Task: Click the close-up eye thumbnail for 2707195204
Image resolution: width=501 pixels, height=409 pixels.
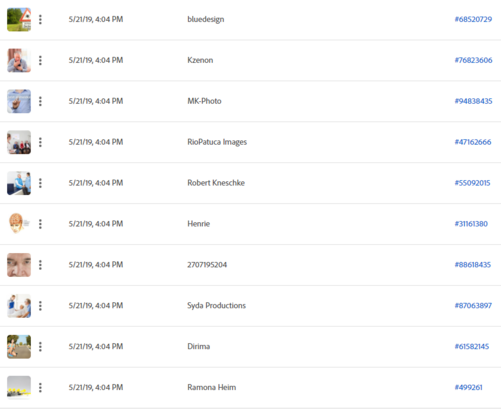Action: tap(19, 265)
